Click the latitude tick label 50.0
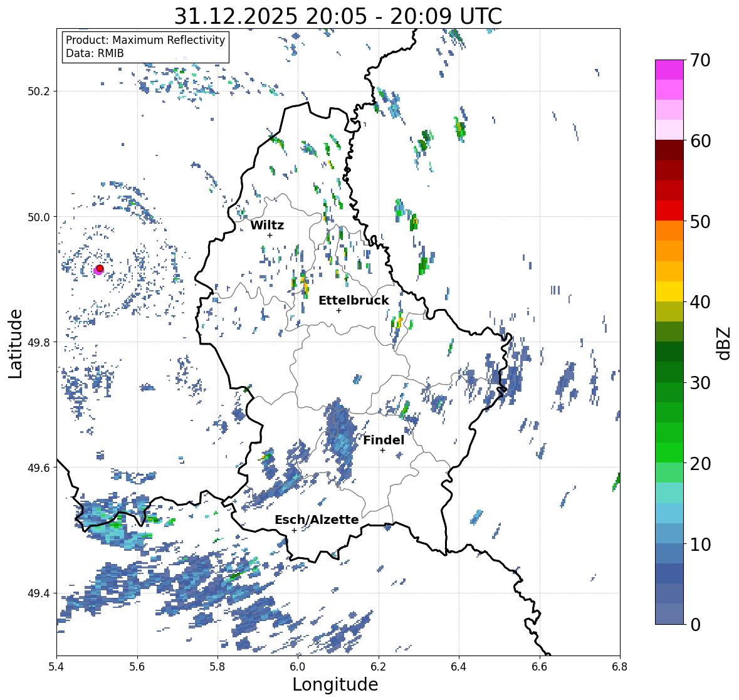 39,217
